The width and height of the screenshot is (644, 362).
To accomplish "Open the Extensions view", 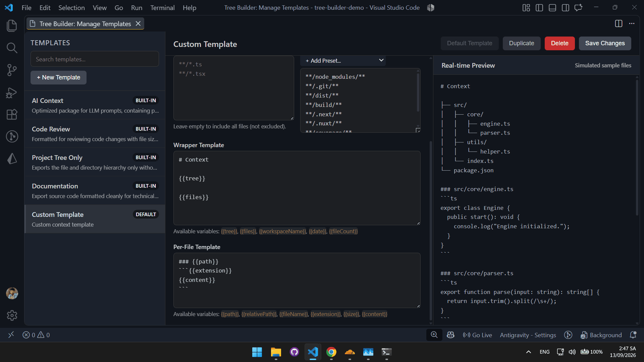I will tap(12, 115).
